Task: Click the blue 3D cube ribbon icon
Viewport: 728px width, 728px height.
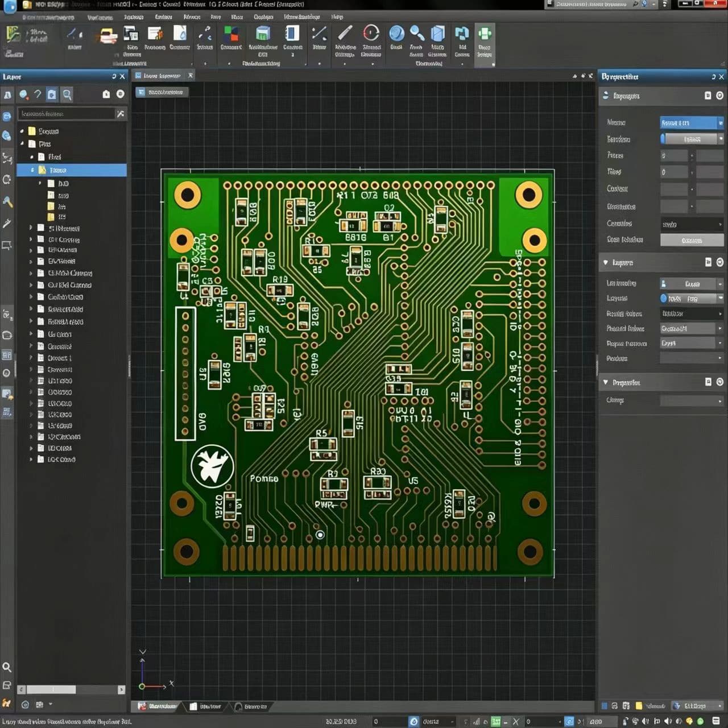Action: [437, 34]
